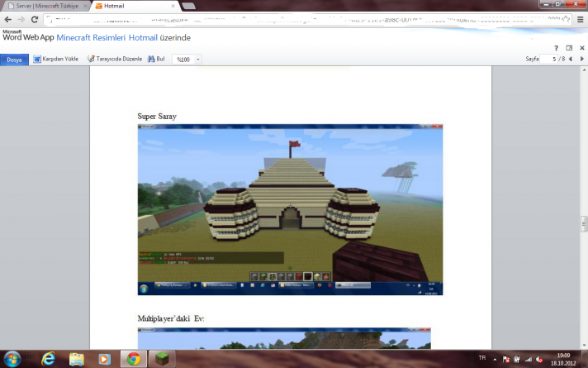Reload the page
Viewport: 588px width, 368px height.
tap(35, 20)
